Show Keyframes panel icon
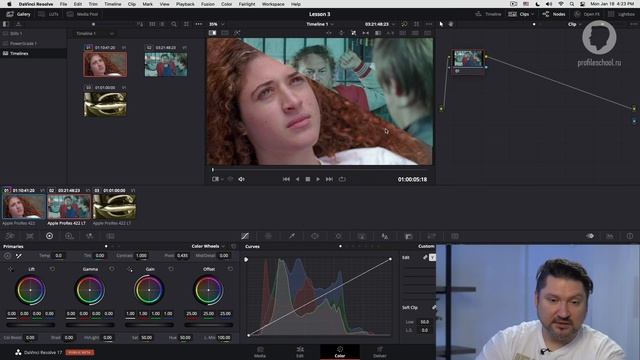 tap(590, 236)
